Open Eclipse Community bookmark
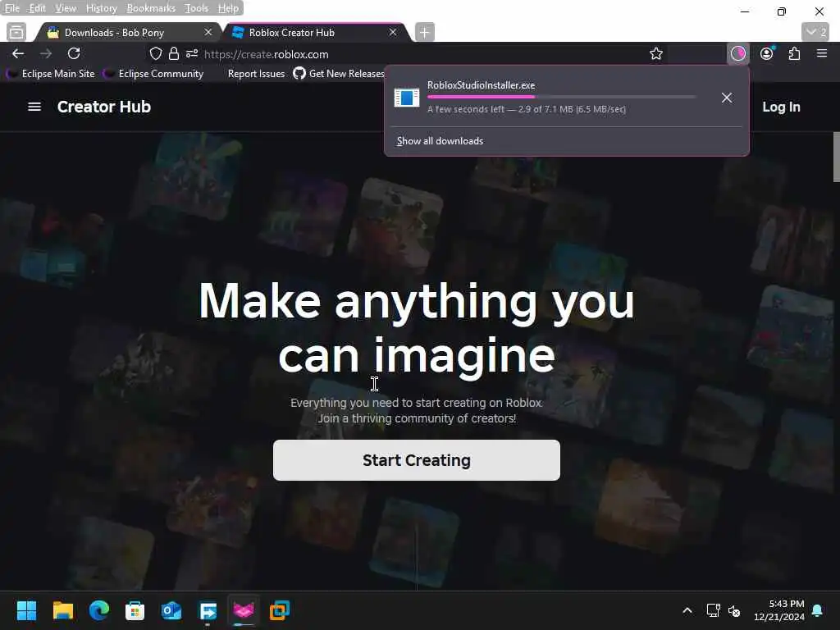840x630 pixels. (153, 74)
